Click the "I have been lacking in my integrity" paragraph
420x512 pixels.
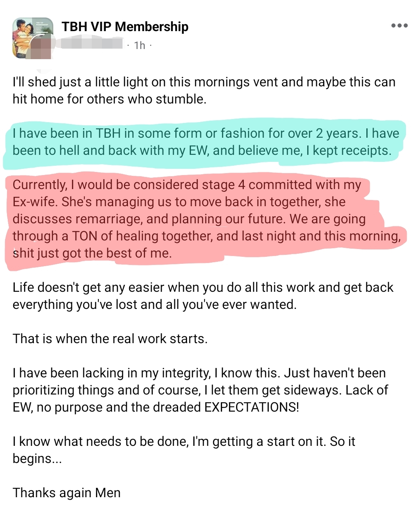[x=200, y=390]
